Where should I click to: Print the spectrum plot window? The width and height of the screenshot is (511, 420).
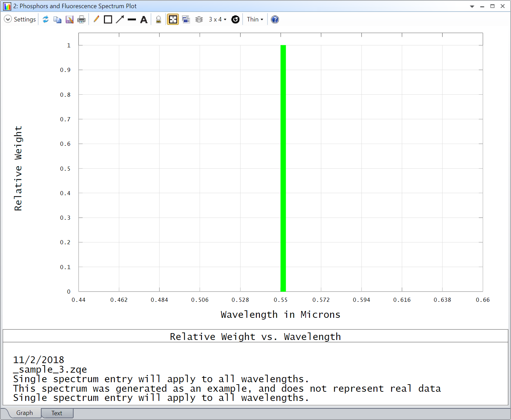point(81,19)
